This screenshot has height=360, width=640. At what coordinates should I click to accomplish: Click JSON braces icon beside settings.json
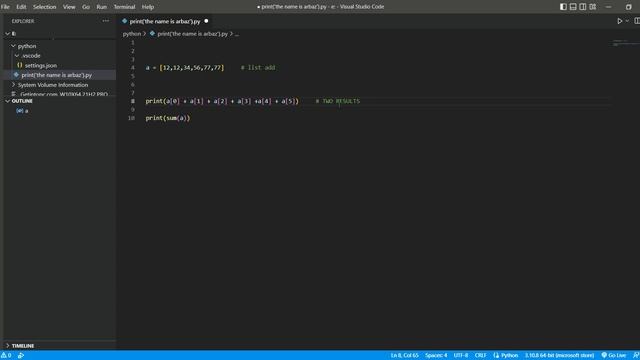[19, 65]
